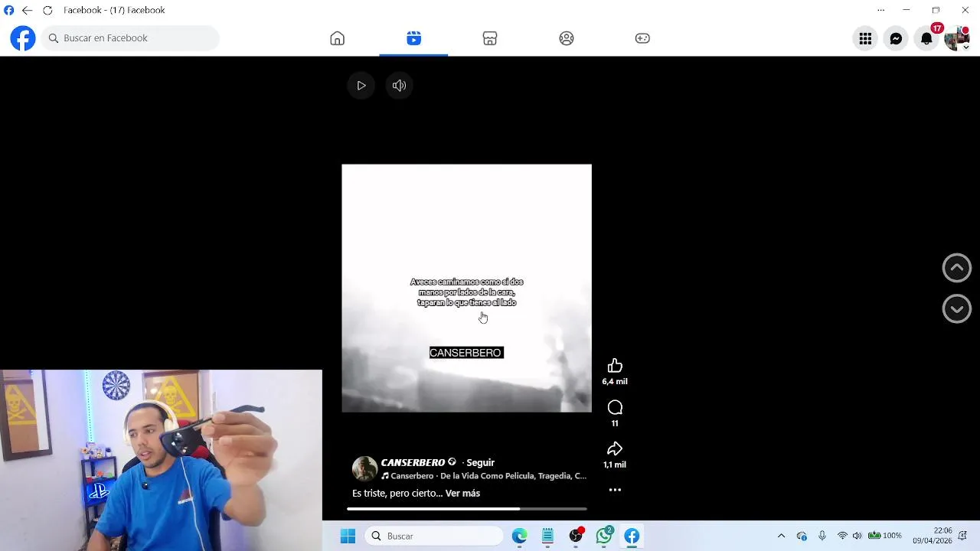Open battery status showing 100%

884,536
